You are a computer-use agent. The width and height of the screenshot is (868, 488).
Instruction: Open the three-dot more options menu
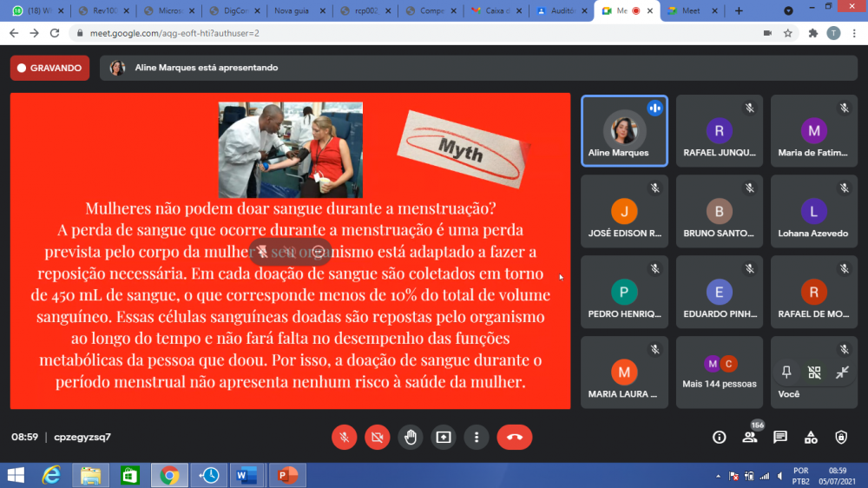[x=477, y=437]
